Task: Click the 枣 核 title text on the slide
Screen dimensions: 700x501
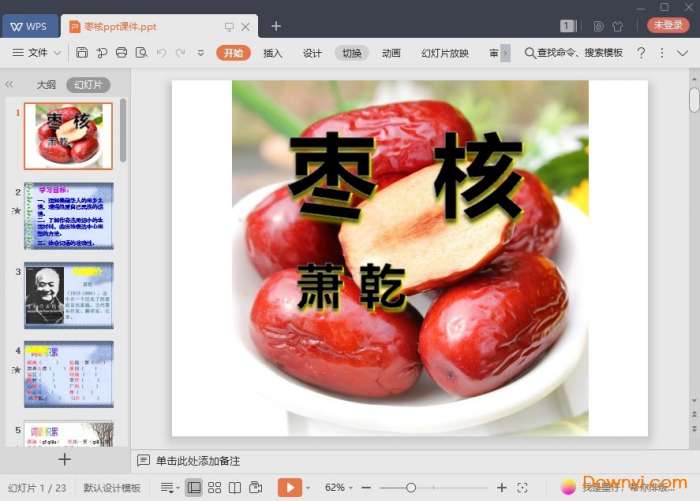Action: click(x=405, y=177)
